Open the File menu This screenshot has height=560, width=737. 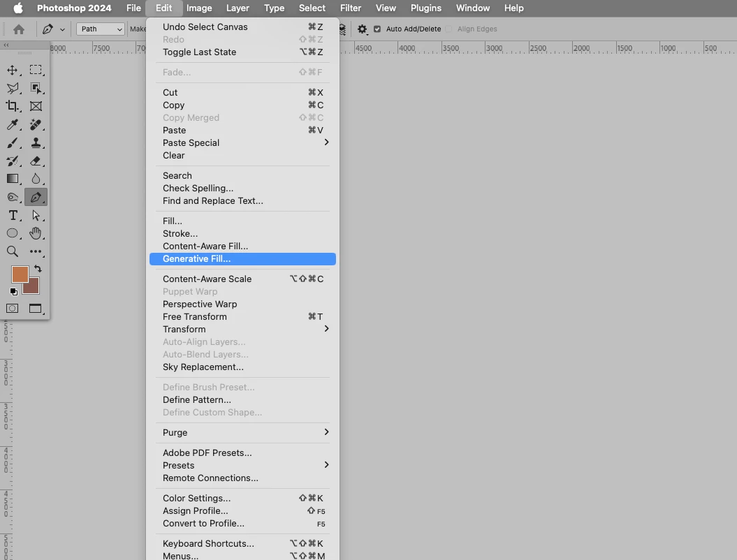(133, 8)
